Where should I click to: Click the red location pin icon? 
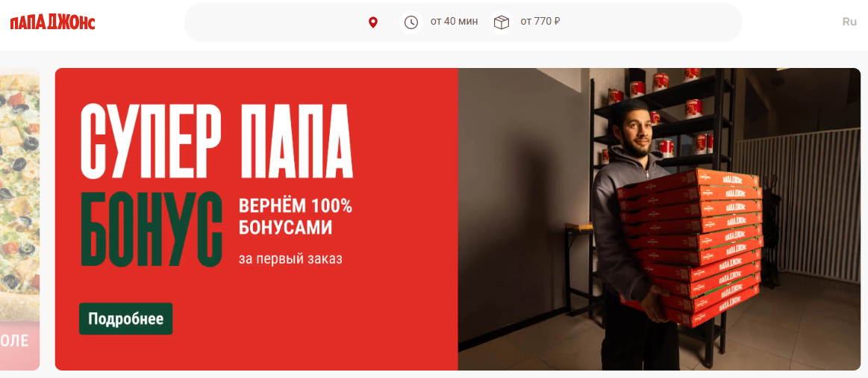click(x=373, y=22)
